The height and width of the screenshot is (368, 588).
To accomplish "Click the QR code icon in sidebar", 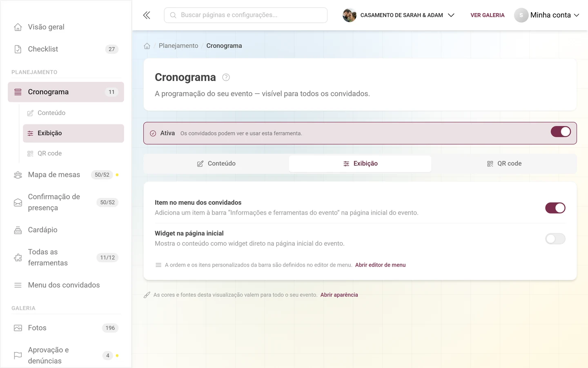I will click(x=30, y=154).
